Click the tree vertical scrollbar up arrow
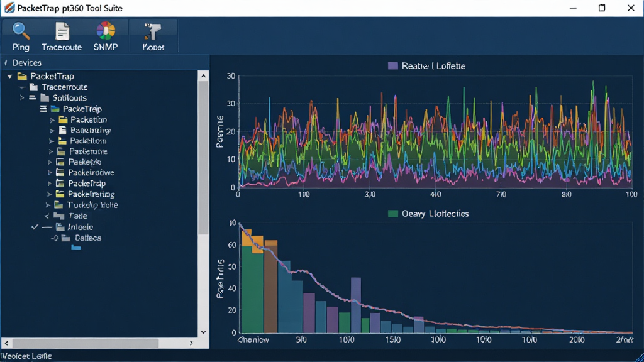Image resolution: width=644 pixels, height=362 pixels. [x=203, y=75]
